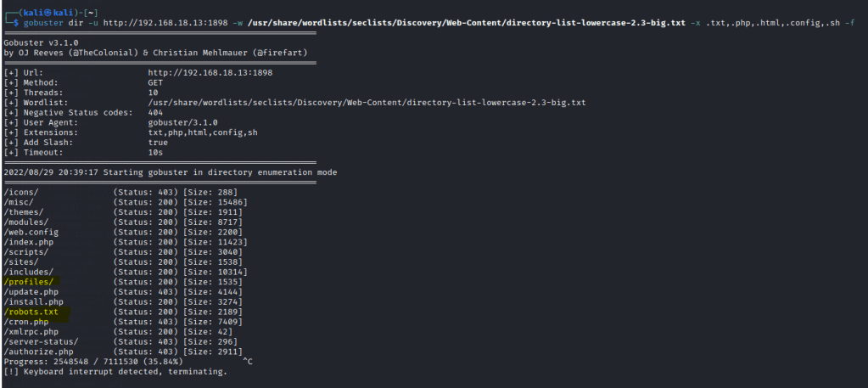Image resolution: width=868 pixels, height=388 pixels.
Task: Select the /install.php entry
Action: (34, 302)
